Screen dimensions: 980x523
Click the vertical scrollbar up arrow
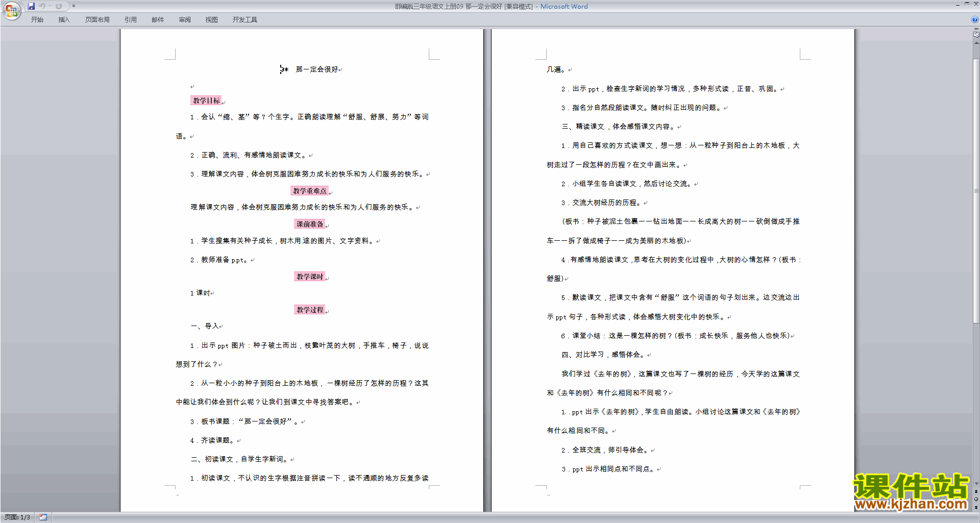[x=976, y=43]
